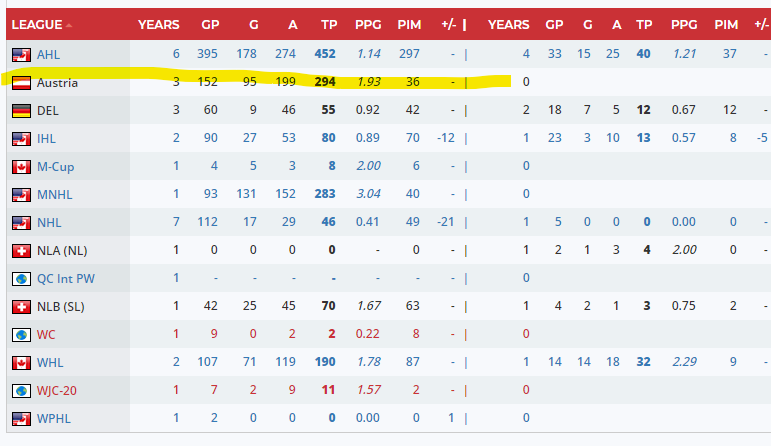Open the WJC-20 league link
Screen dimensions: 771x446
pyautogui.click(x=58, y=390)
